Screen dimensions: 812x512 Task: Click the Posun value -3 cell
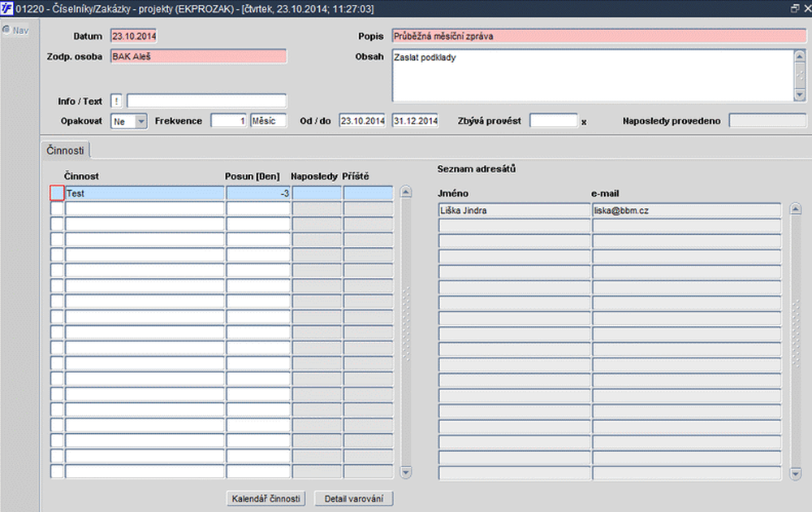258,193
